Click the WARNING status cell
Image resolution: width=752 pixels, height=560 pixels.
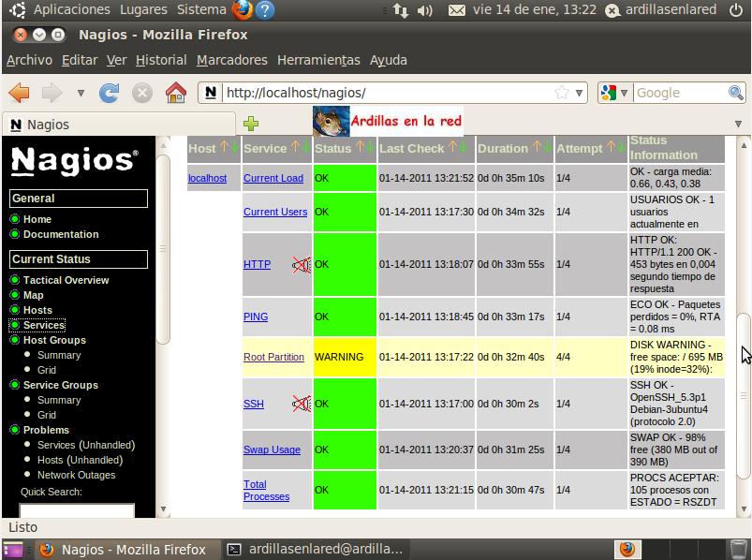(345, 357)
